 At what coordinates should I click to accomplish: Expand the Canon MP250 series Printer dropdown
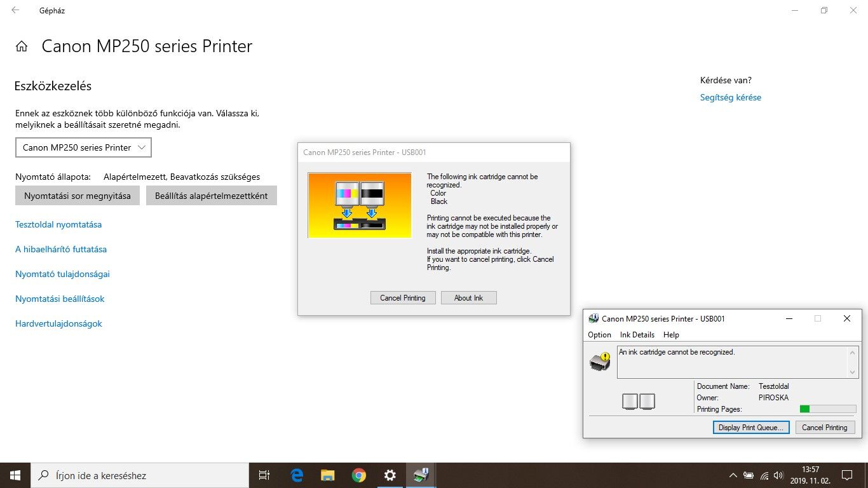tap(83, 147)
